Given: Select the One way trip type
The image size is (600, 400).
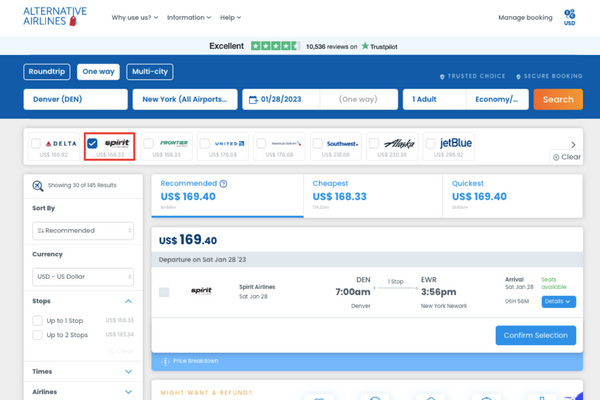Looking at the screenshot, I should click(x=98, y=72).
